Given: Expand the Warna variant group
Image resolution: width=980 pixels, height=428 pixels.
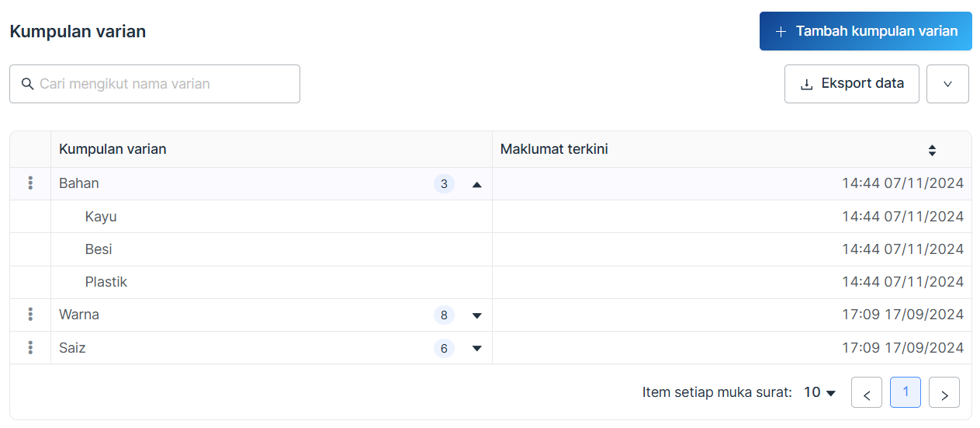Looking at the screenshot, I should [476, 315].
